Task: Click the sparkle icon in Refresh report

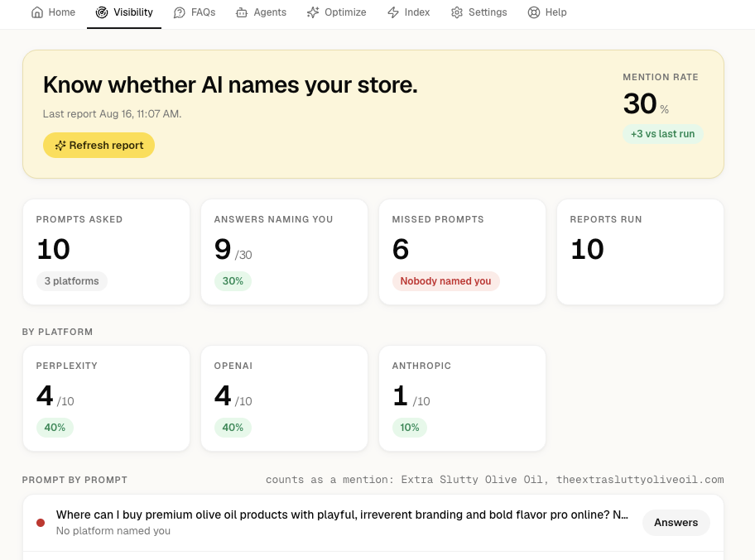Action: [x=60, y=146]
